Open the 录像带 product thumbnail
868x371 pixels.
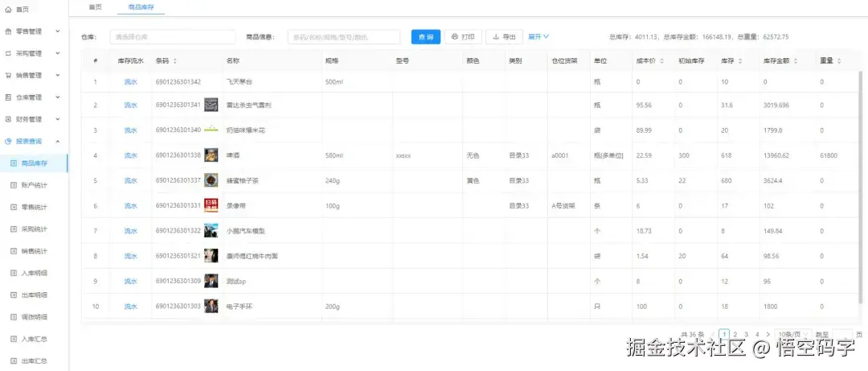click(x=211, y=205)
